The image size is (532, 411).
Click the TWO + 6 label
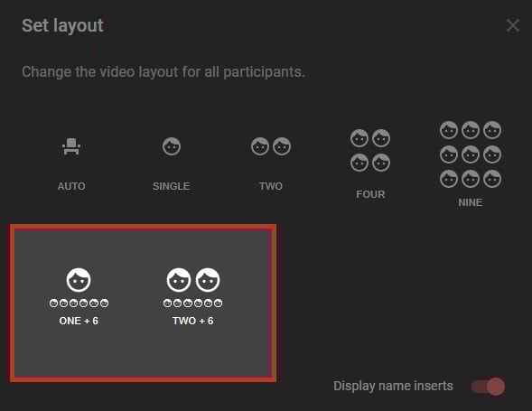193,321
